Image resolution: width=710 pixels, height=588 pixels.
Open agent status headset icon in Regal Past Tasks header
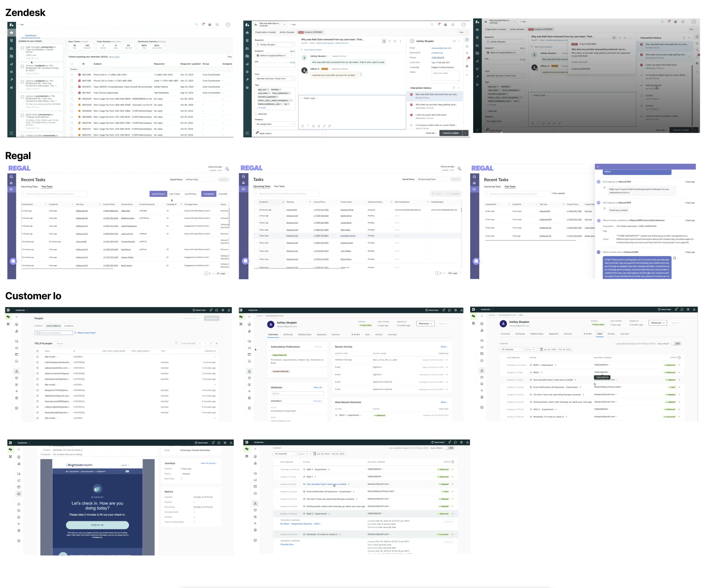(x=228, y=169)
